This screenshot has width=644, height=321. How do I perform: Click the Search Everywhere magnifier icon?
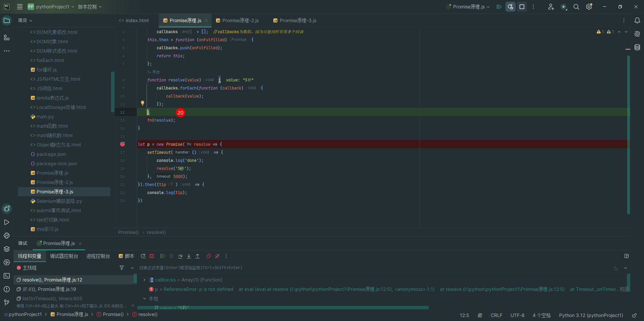tap(576, 7)
